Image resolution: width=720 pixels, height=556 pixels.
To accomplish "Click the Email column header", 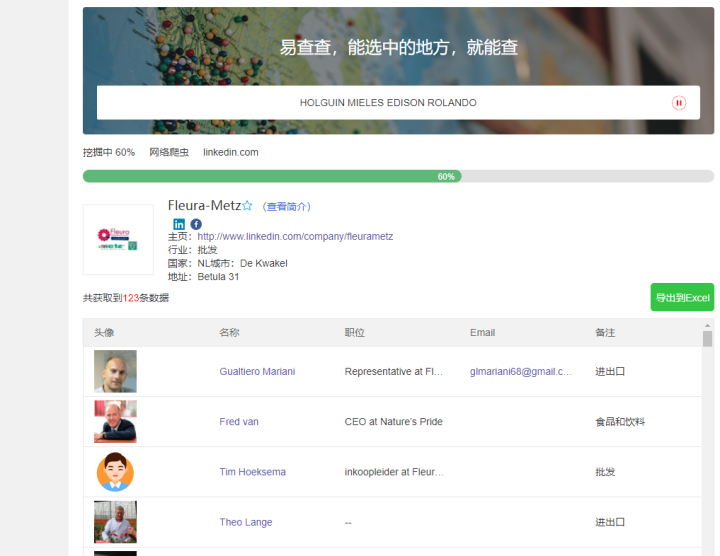I will [x=482, y=332].
